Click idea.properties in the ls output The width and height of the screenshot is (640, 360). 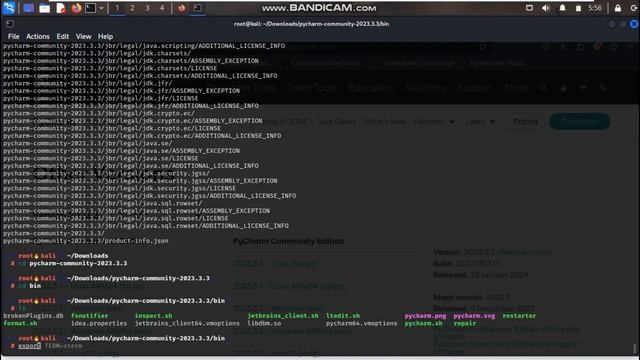coord(99,323)
